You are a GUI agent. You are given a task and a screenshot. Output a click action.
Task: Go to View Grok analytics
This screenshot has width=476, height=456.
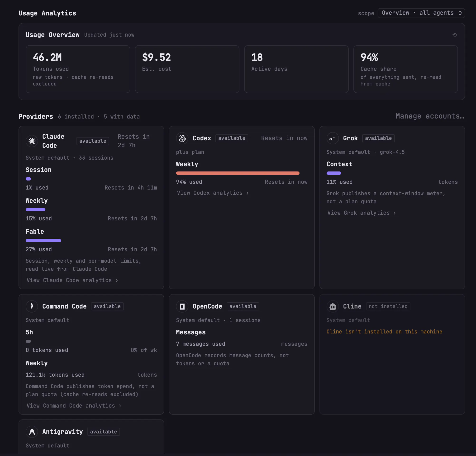[361, 213]
